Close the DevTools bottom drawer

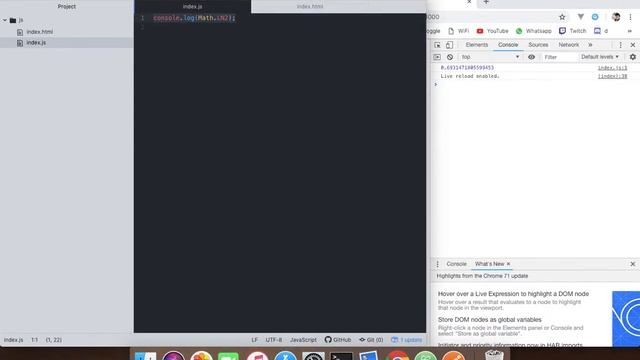[x=633, y=264]
